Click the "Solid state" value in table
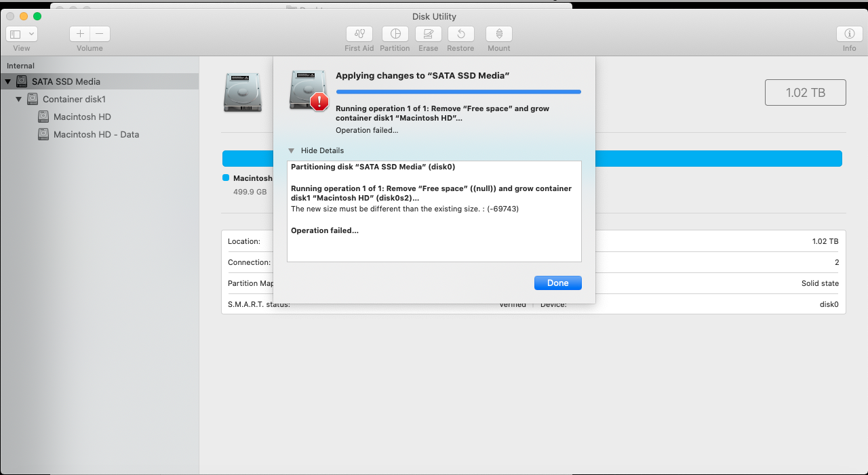Image resolution: width=868 pixels, height=475 pixels. (x=820, y=283)
